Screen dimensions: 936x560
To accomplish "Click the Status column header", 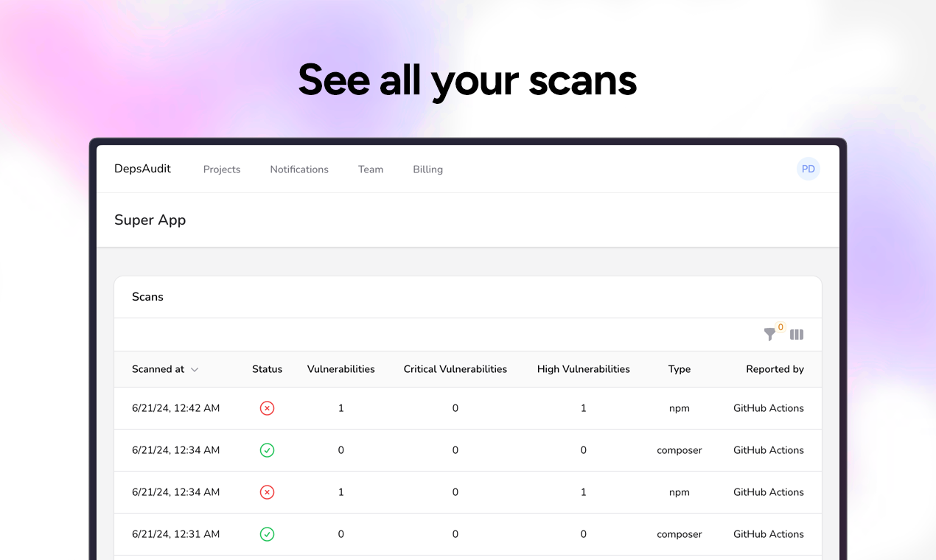I will (x=267, y=369).
